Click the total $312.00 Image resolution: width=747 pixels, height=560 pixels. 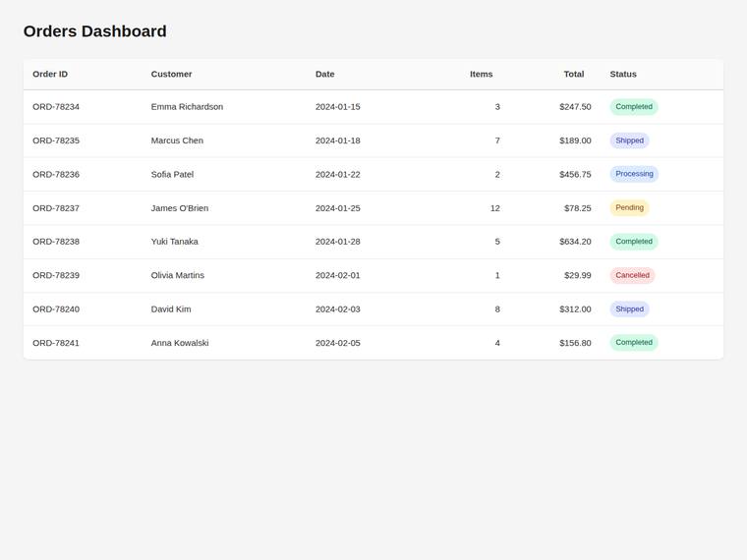[x=575, y=309]
